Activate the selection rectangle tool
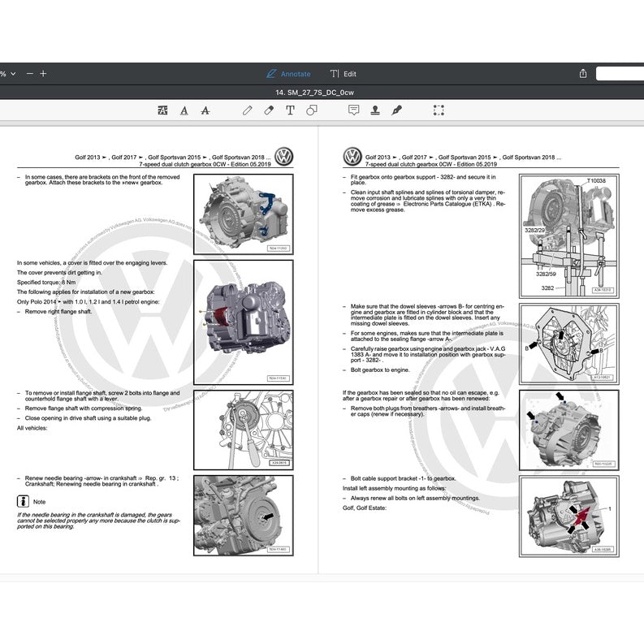The height and width of the screenshot is (644, 644). (439, 110)
